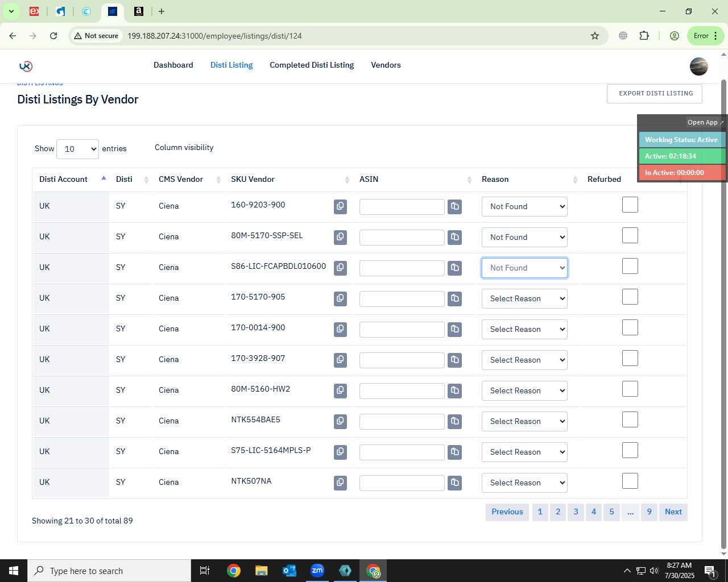Tick Refurbed checkbox for 160-9203-900

click(x=630, y=205)
